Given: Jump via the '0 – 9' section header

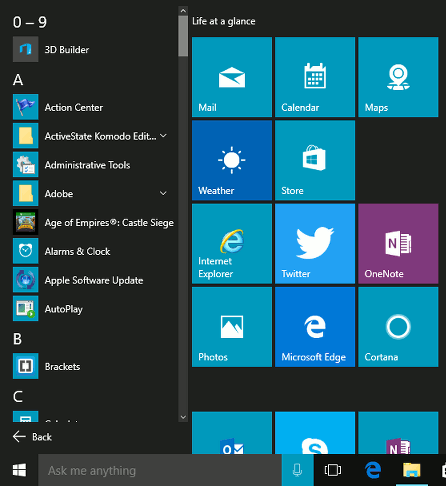Looking at the screenshot, I should point(30,22).
